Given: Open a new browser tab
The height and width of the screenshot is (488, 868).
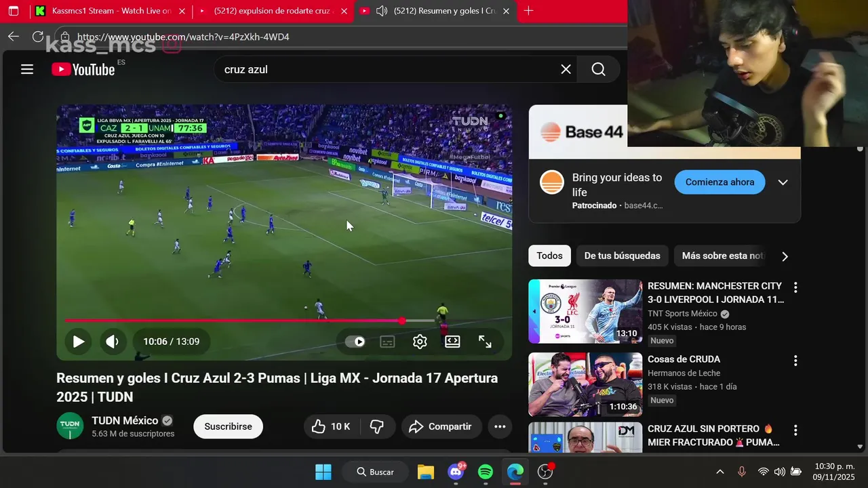Looking at the screenshot, I should pyautogui.click(x=528, y=11).
